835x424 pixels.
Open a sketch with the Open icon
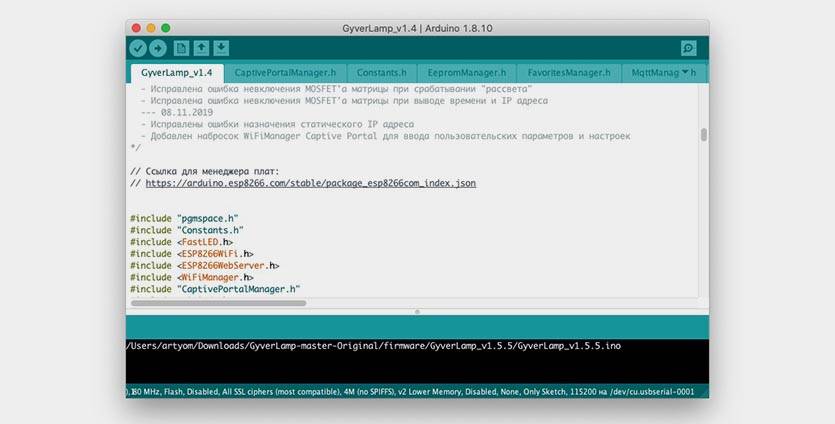(x=201, y=48)
